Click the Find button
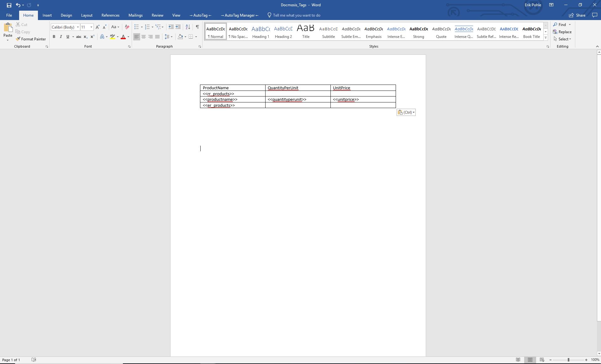Image resolution: width=601 pixels, height=364 pixels. (560, 25)
